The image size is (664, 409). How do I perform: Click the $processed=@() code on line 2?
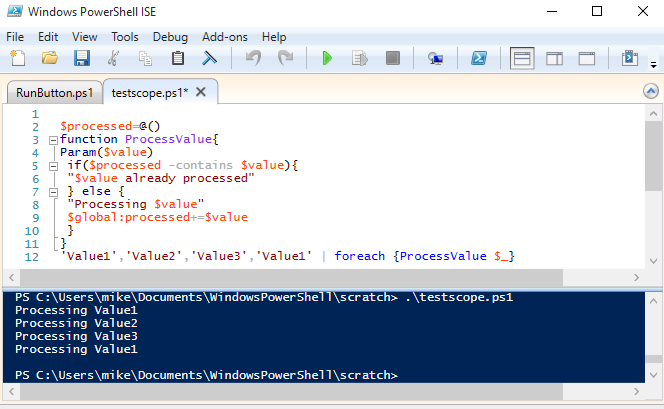coord(110,126)
